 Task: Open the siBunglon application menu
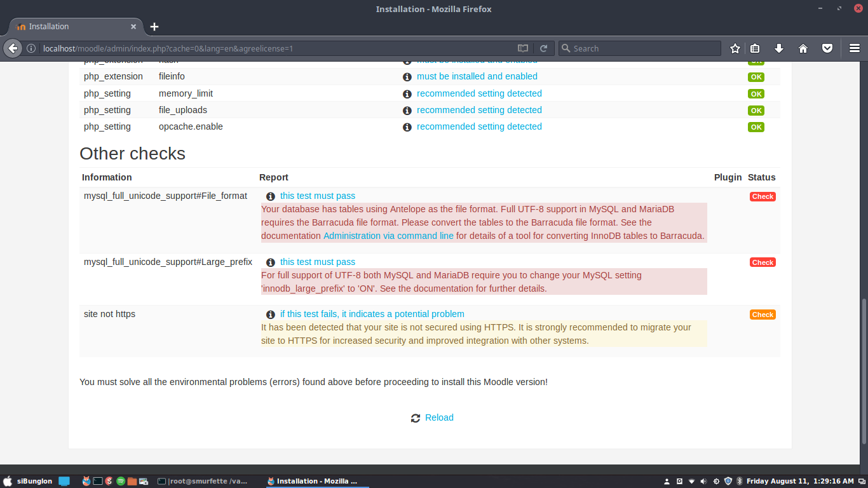(x=35, y=481)
